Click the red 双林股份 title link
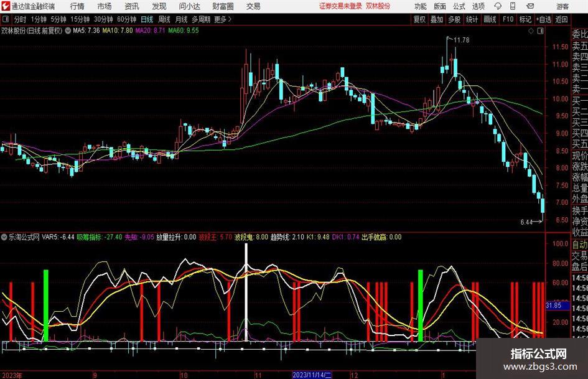The height and width of the screenshot is (379, 588). tap(378, 6)
